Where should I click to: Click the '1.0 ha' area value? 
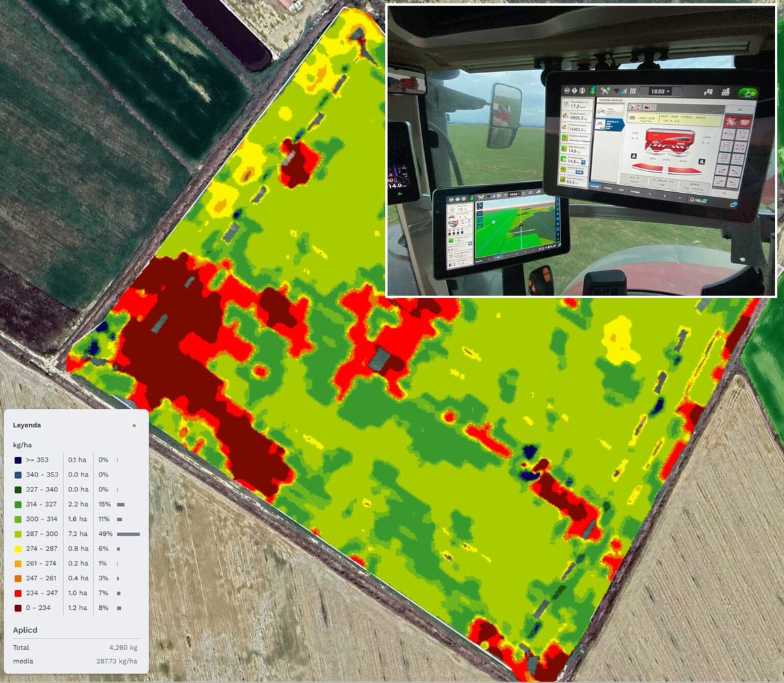point(78,593)
